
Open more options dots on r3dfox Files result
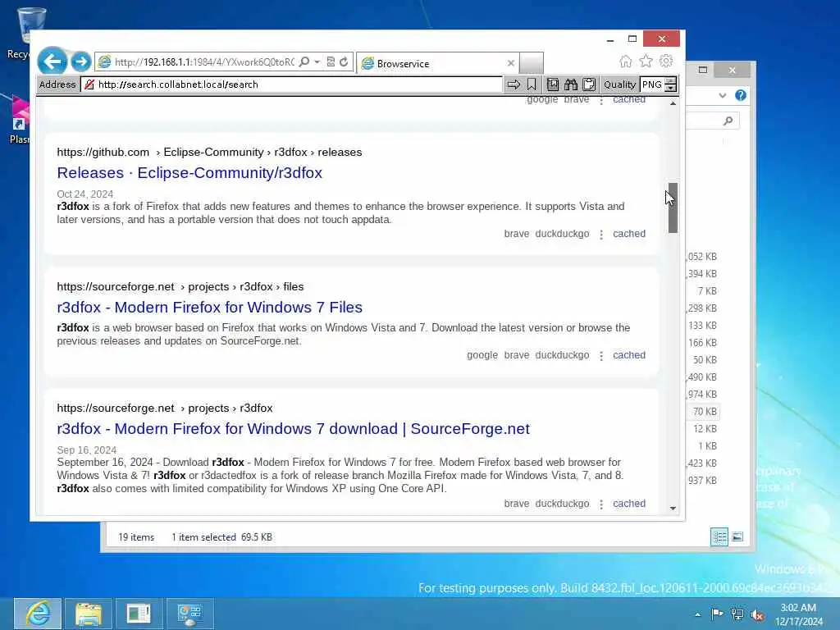coord(601,356)
